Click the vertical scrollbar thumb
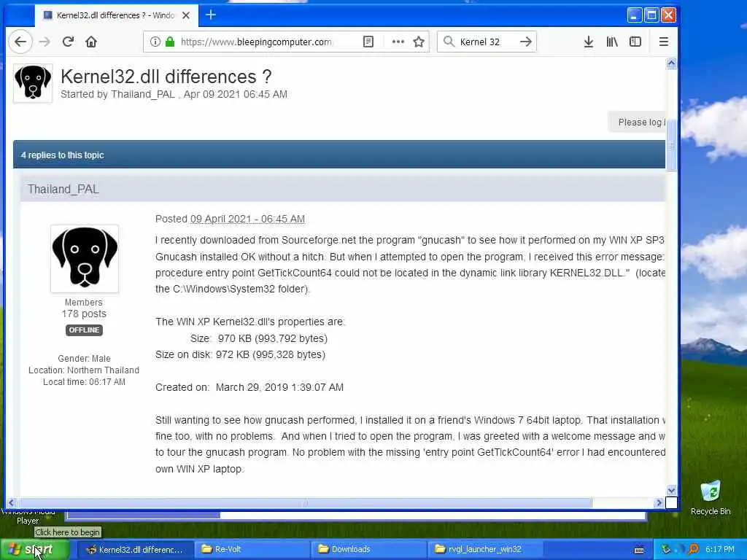The height and width of the screenshot is (560, 747). click(671, 145)
